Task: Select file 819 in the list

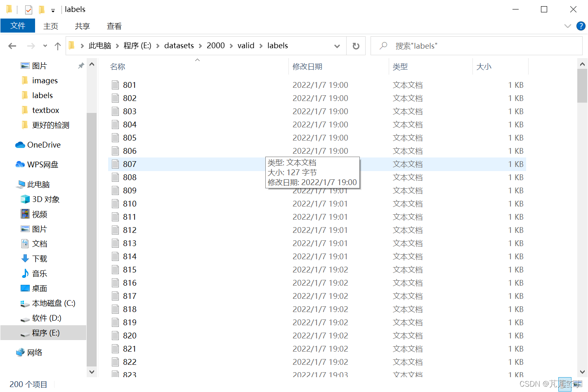Action: [317, 322]
